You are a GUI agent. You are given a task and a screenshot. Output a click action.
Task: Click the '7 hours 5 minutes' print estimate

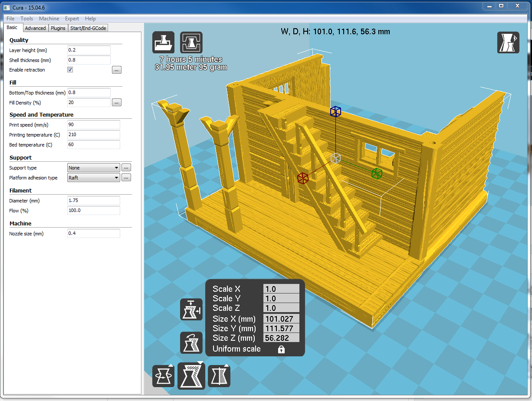pyautogui.click(x=190, y=59)
